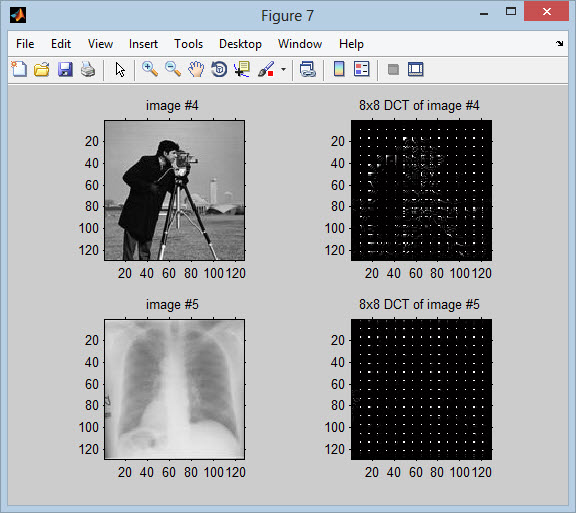Click the cameraman image #4 plot
The width and height of the screenshot is (576, 513).
coord(174,190)
